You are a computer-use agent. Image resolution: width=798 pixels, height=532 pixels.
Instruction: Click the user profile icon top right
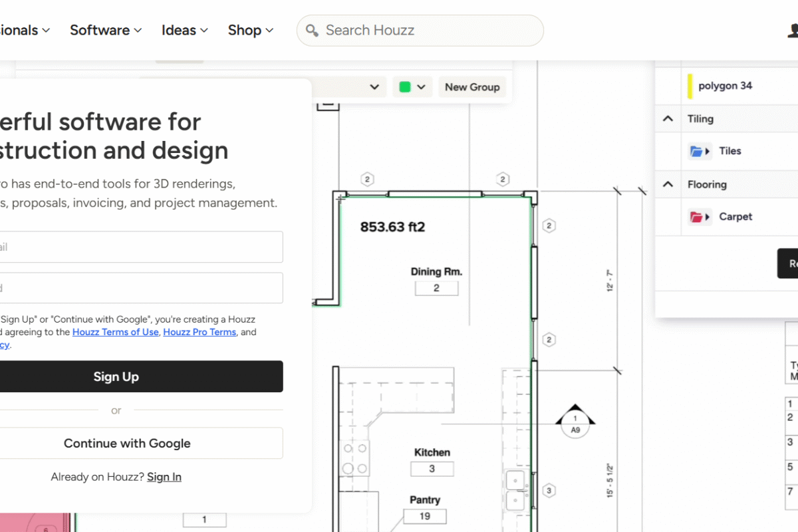[x=793, y=30]
